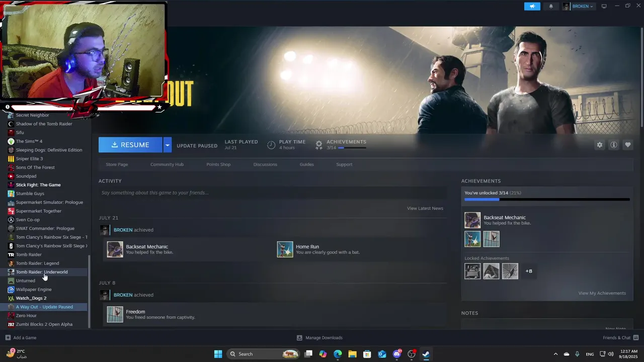Select Sven Co-op
Viewport: 644px width, 362px height.
point(28,220)
